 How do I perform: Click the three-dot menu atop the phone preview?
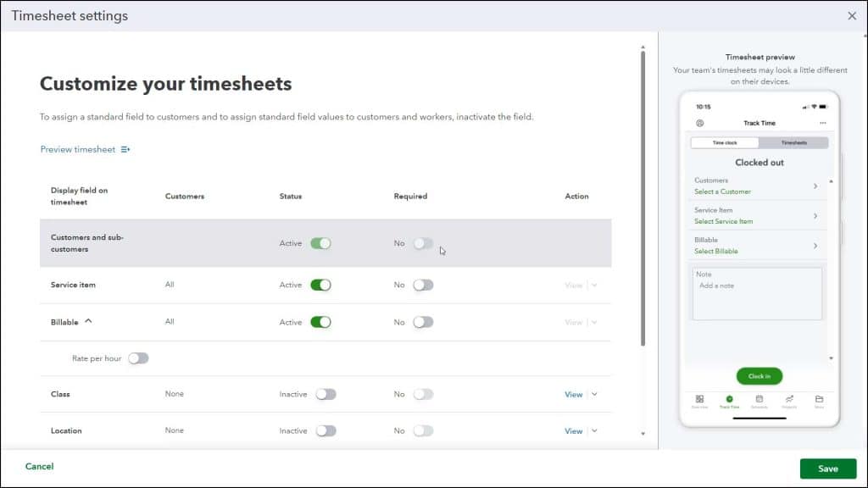[x=823, y=123]
